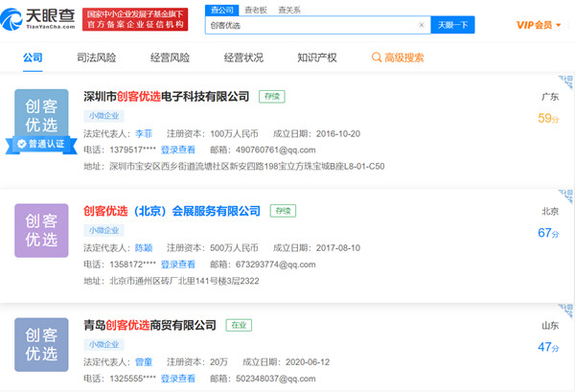Click the Shenzhen address ending L8-01-C50
This screenshot has height=392, width=575.
point(247,167)
